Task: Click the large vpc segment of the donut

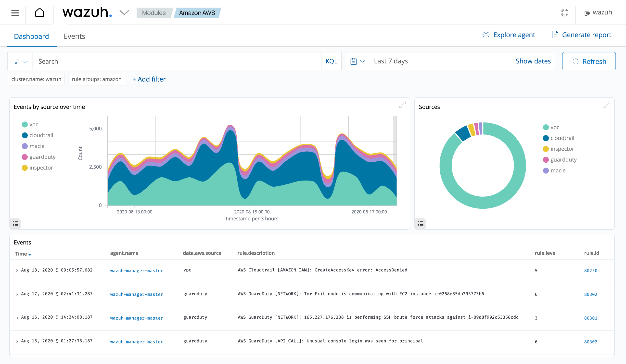Action: [483, 203]
